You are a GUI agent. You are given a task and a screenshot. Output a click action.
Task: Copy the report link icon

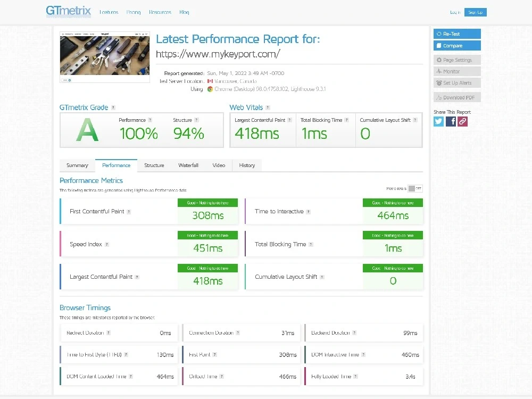462,121
